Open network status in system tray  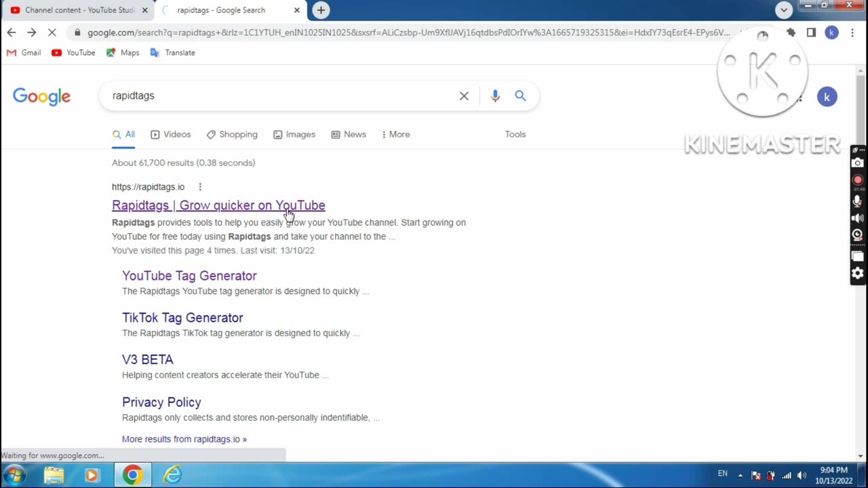(787, 475)
